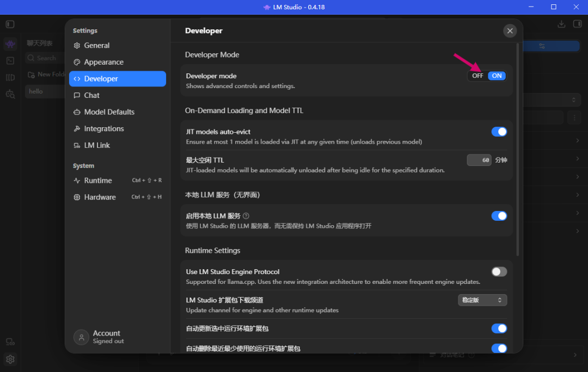Open downloads icon in top right
This screenshot has height=372, width=588.
click(561, 24)
